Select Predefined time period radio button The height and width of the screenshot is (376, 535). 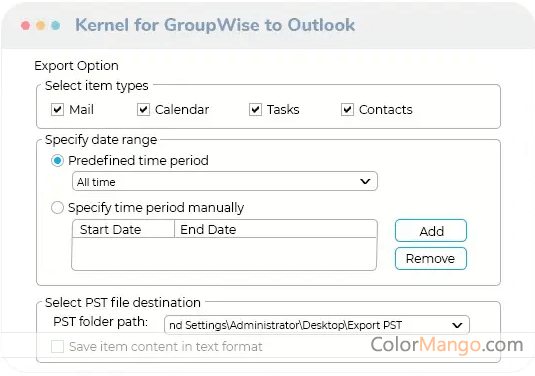[57, 160]
